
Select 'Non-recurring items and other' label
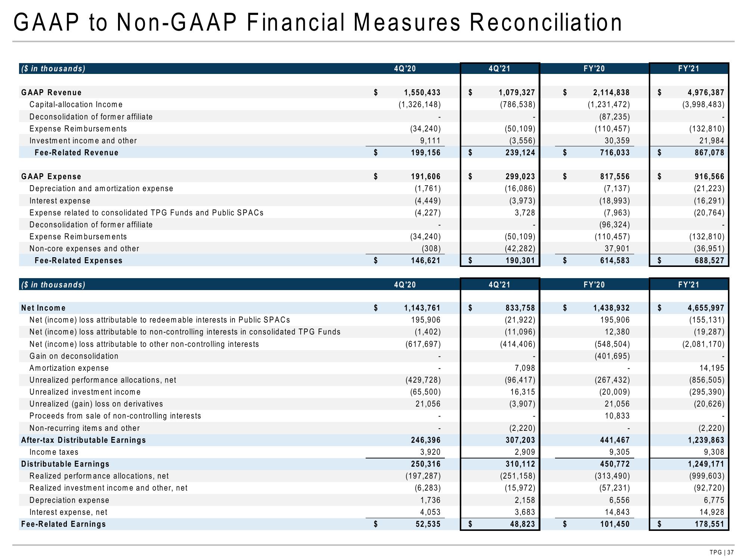(x=84, y=428)
